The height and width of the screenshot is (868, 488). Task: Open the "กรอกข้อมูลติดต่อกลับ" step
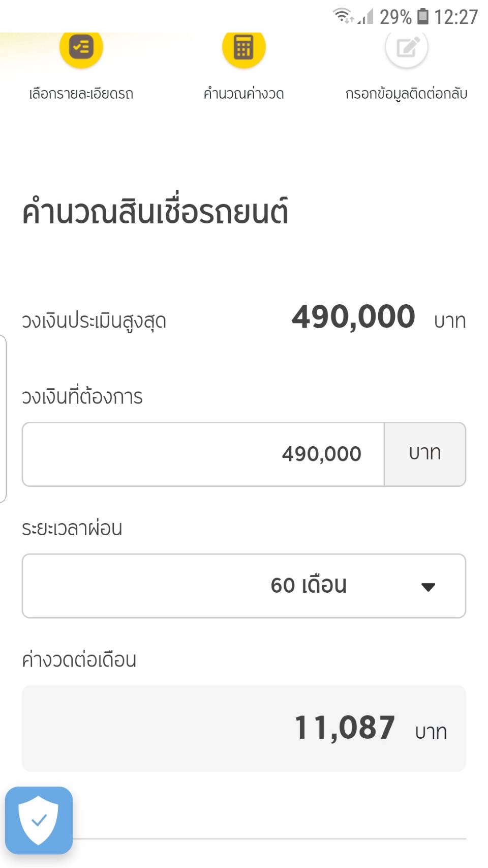[x=406, y=94]
